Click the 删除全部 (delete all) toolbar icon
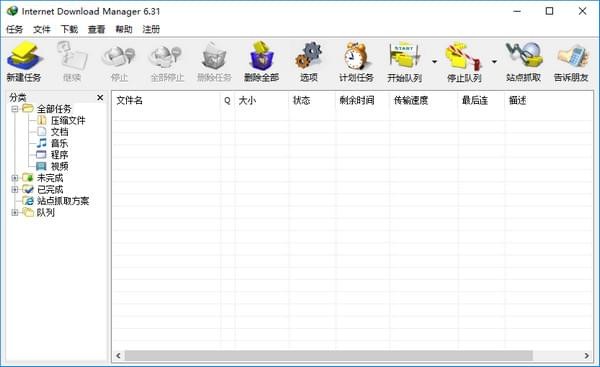 coord(261,57)
